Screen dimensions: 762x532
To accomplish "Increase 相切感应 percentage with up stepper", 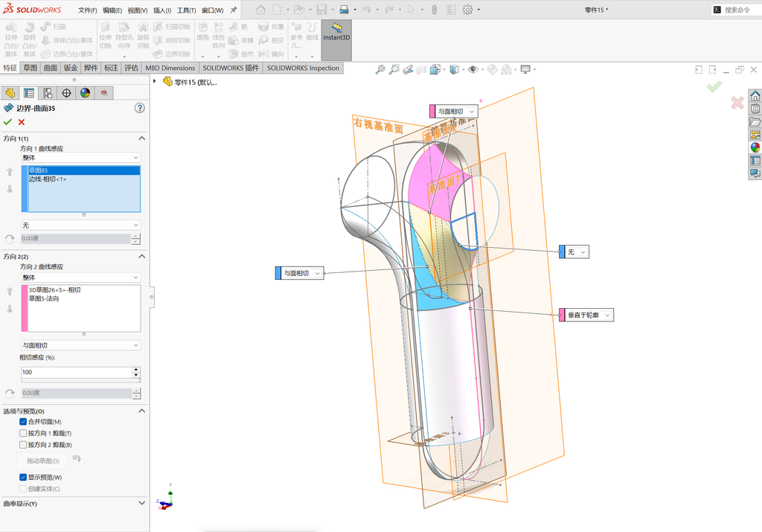I will (x=136, y=370).
